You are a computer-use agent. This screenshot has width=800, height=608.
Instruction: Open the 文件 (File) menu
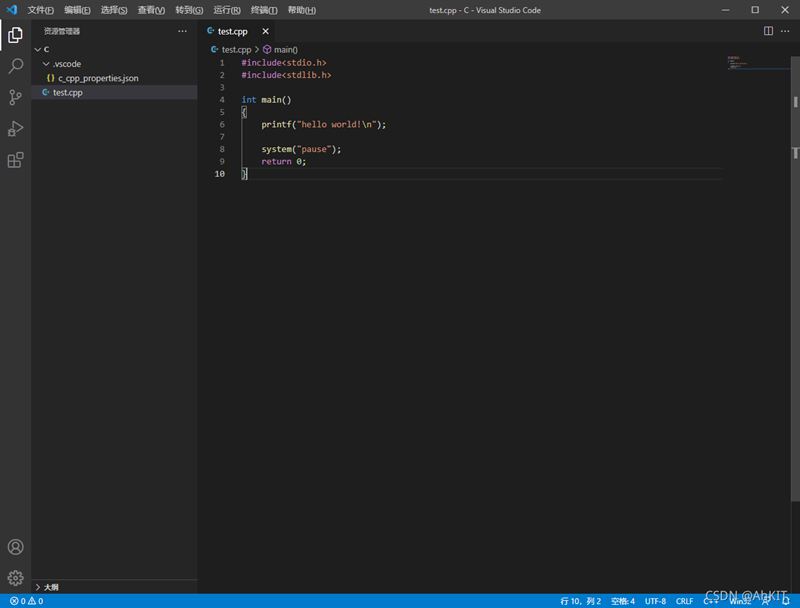click(x=40, y=10)
